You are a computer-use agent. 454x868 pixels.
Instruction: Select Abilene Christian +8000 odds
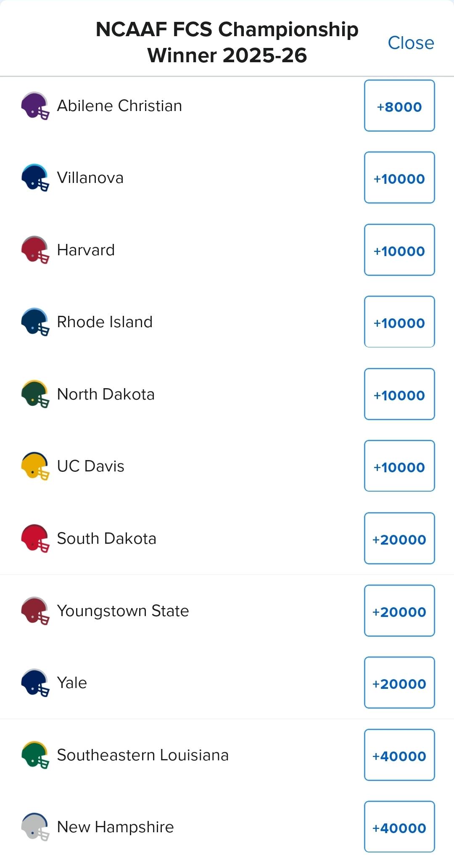coord(399,106)
